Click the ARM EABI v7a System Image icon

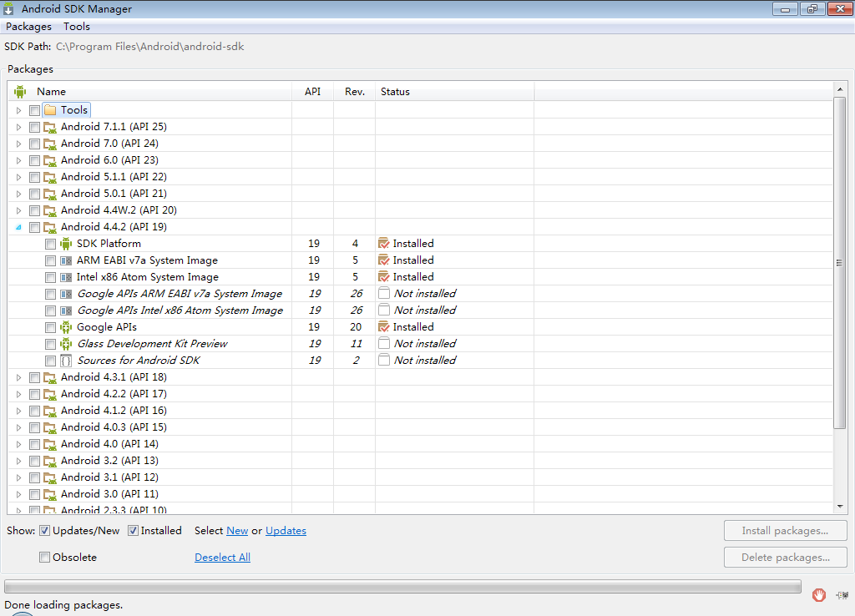point(66,261)
